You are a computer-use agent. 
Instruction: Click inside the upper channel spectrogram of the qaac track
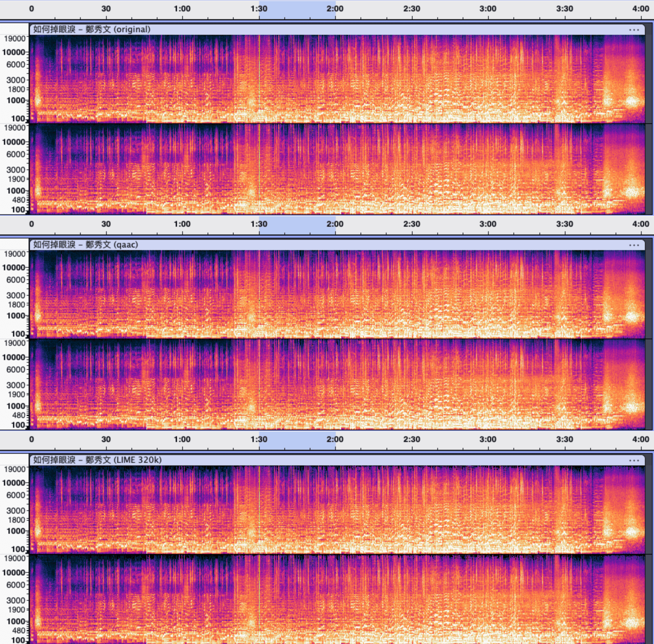pos(337,294)
